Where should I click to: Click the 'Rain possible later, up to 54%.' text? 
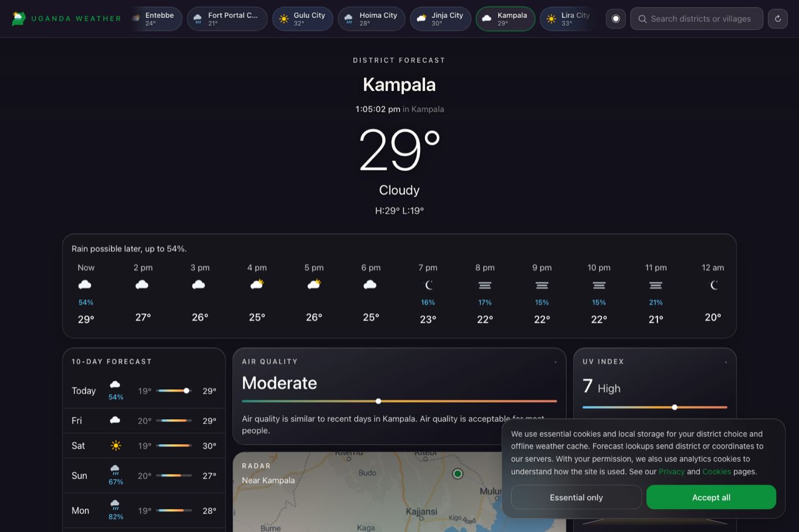(129, 249)
